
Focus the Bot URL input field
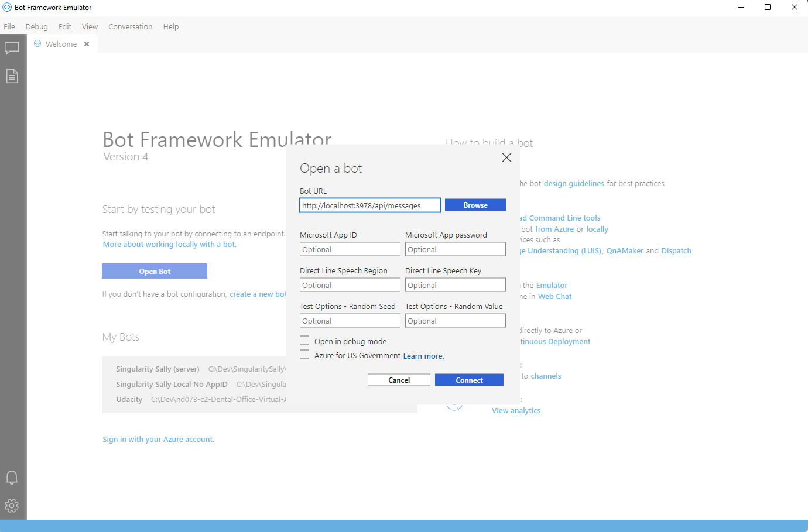click(x=370, y=205)
